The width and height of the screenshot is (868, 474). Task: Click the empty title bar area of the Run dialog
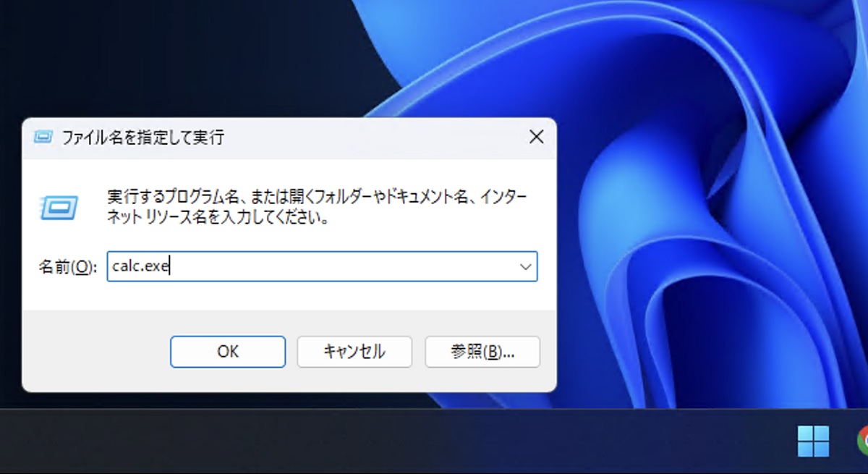(376, 137)
